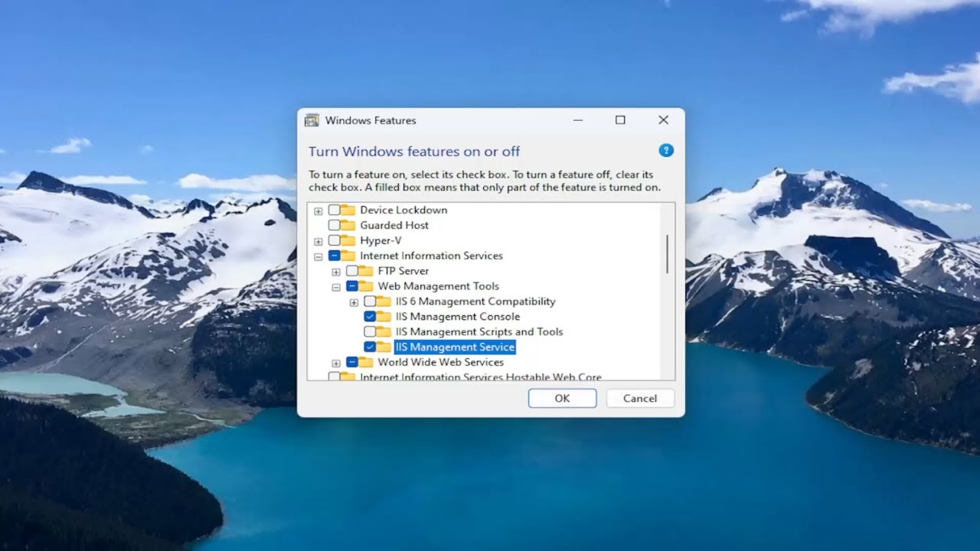Image resolution: width=980 pixels, height=551 pixels.
Task: Click the Windows Features title text
Action: (x=371, y=120)
